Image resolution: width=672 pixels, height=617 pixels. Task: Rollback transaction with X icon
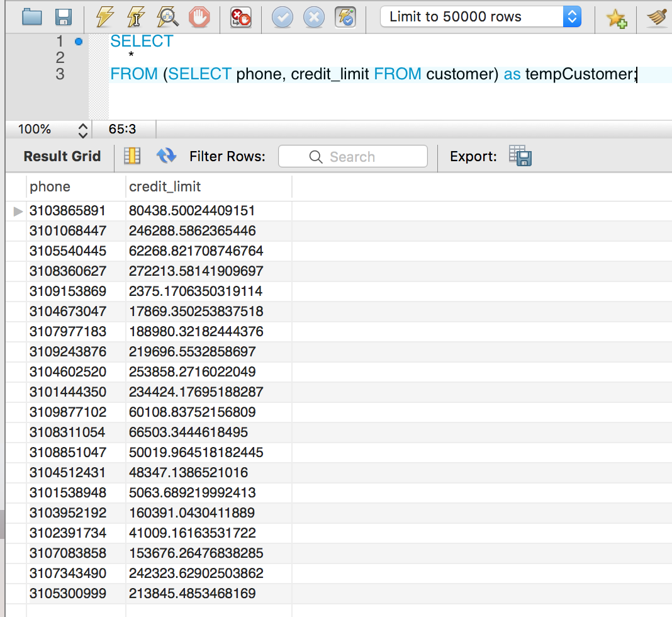click(x=314, y=18)
